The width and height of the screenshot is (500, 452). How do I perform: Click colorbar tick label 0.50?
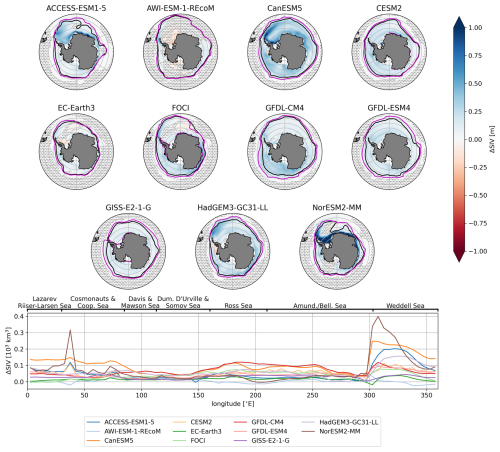click(475, 84)
